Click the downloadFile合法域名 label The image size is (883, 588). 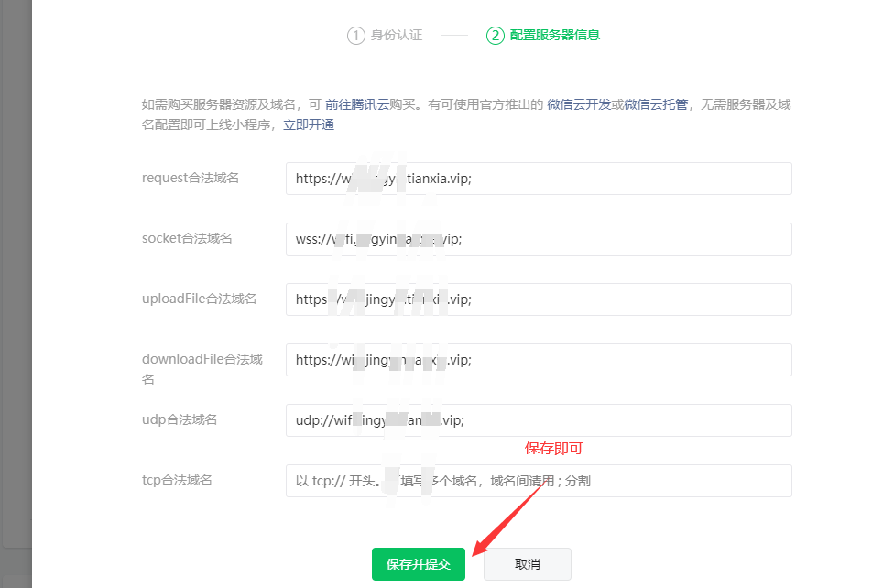coord(202,369)
